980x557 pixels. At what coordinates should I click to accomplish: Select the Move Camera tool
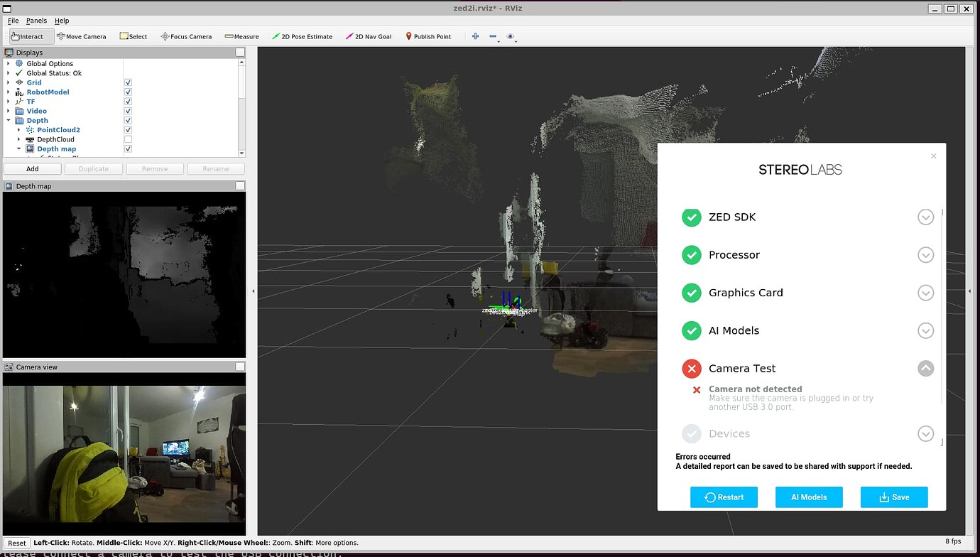coord(81,36)
